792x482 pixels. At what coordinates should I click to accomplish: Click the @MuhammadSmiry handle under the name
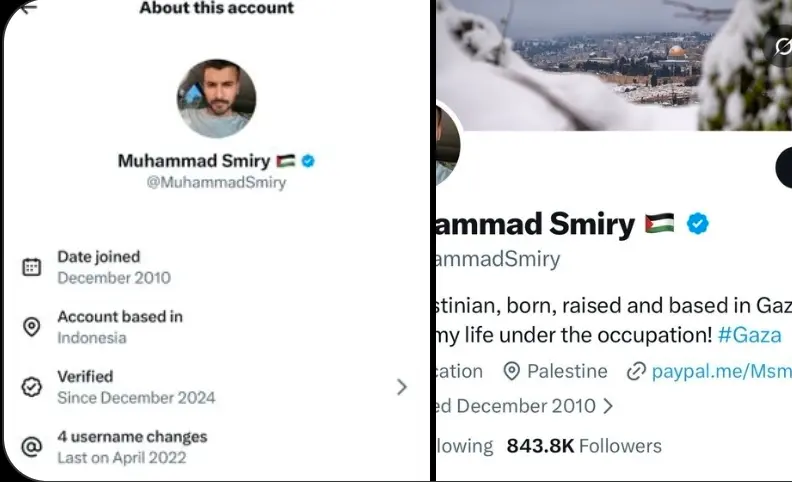[x=217, y=183]
